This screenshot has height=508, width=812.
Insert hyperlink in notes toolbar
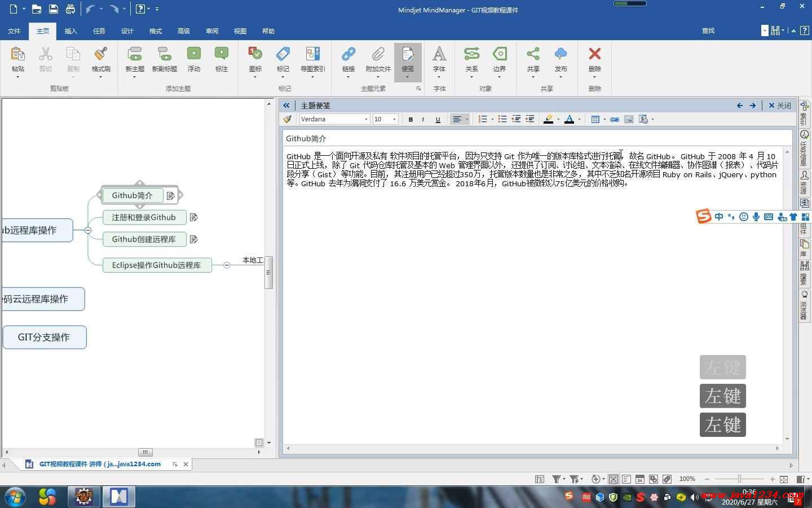(615, 119)
